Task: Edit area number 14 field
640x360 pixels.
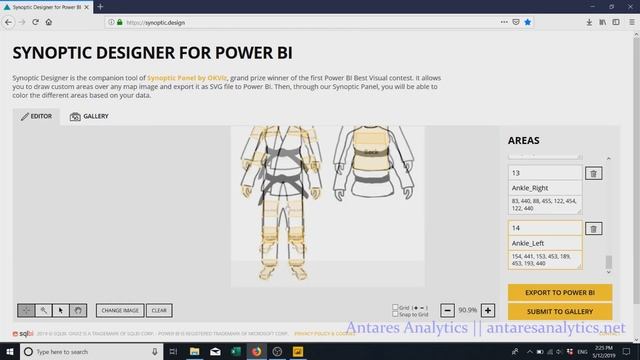Action: pyautogui.click(x=545, y=228)
